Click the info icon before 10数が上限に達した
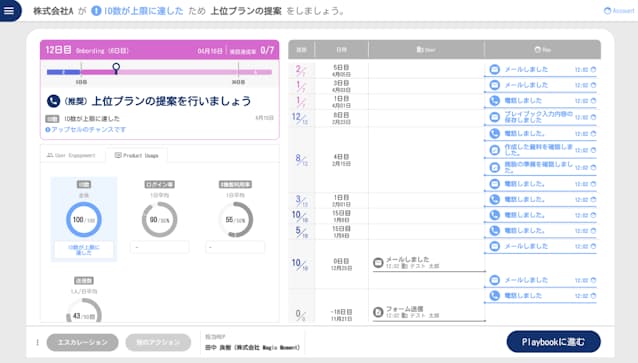 pos(96,11)
